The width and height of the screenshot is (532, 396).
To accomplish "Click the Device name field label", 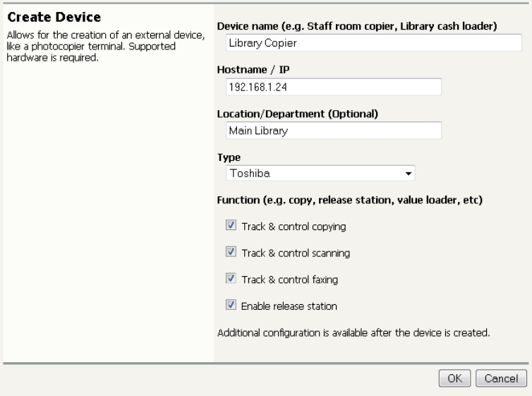I will pos(357,27).
